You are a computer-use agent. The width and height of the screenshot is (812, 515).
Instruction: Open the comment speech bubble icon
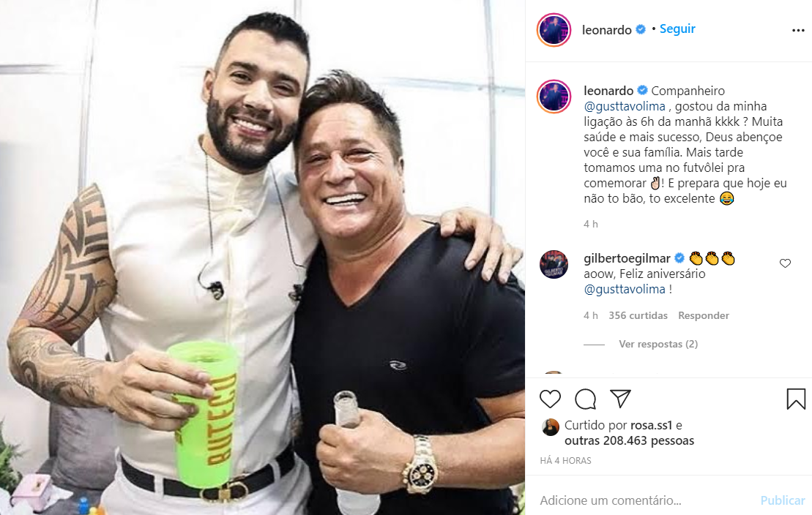585,399
